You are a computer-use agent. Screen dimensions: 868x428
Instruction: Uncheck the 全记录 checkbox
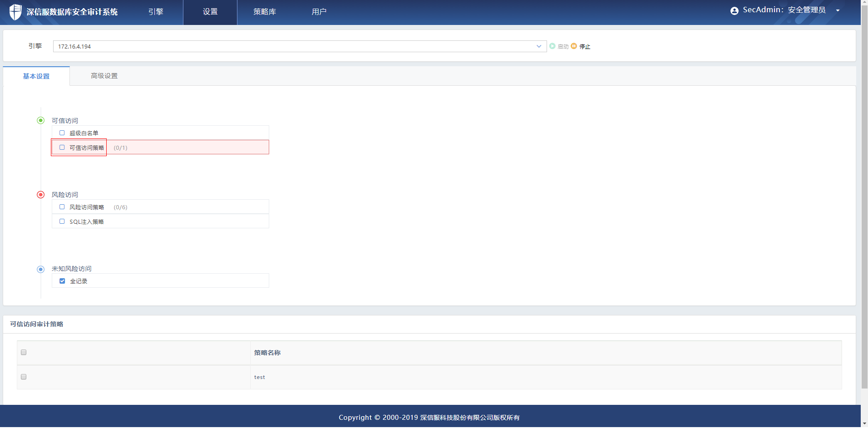[62, 281]
